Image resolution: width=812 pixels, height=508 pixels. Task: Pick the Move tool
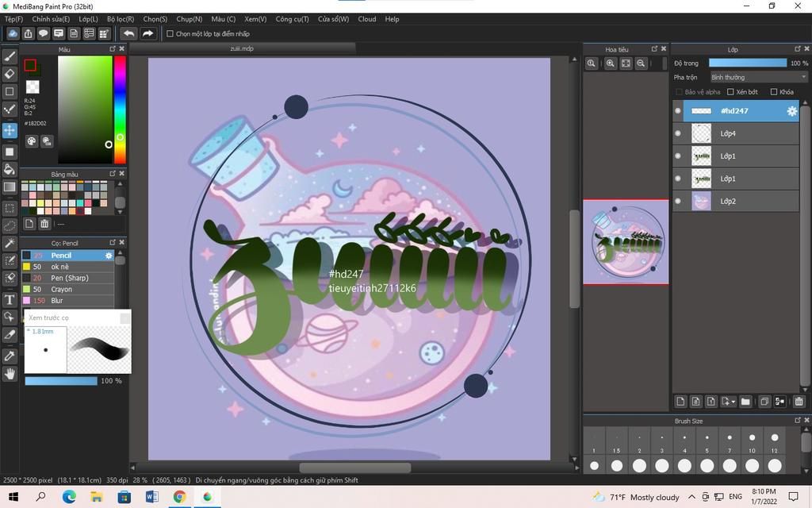[x=10, y=129]
